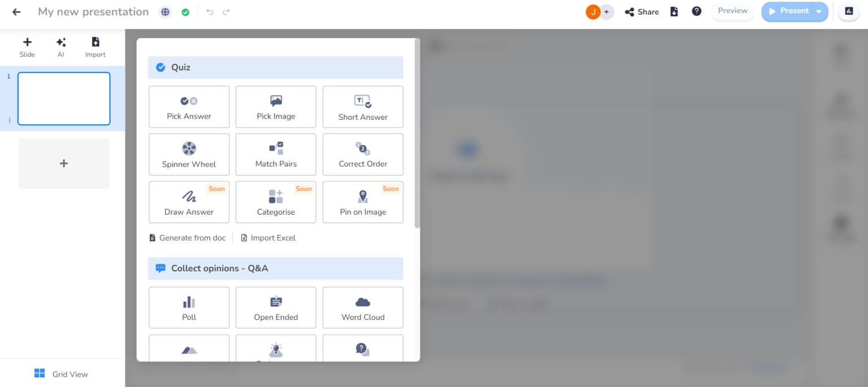Click the Generate from doc link
This screenshot has height=387, width=868.
click(x=187, y=238)
